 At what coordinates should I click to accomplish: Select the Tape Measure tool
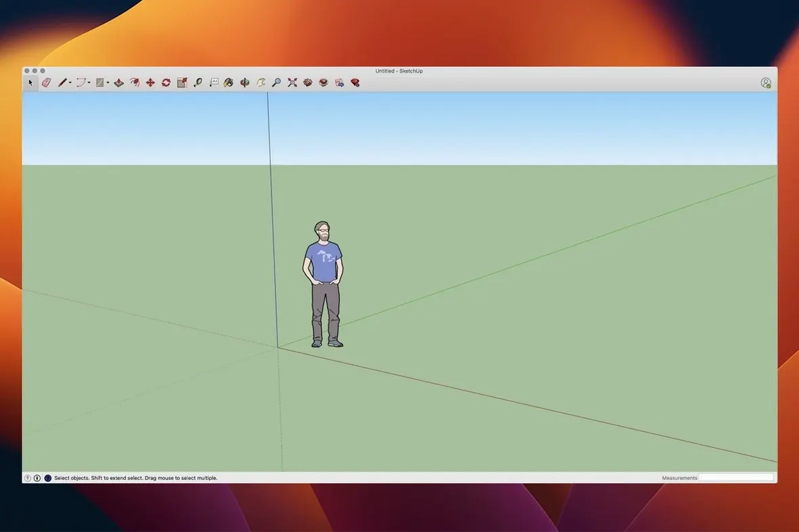point(198,83)
